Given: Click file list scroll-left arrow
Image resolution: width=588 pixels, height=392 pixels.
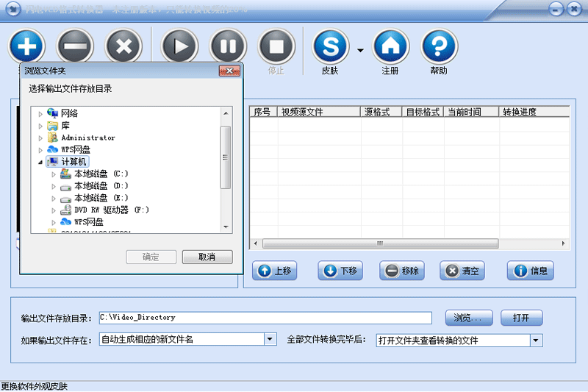Looking at the screenshot, I should (x=256, y=243).
